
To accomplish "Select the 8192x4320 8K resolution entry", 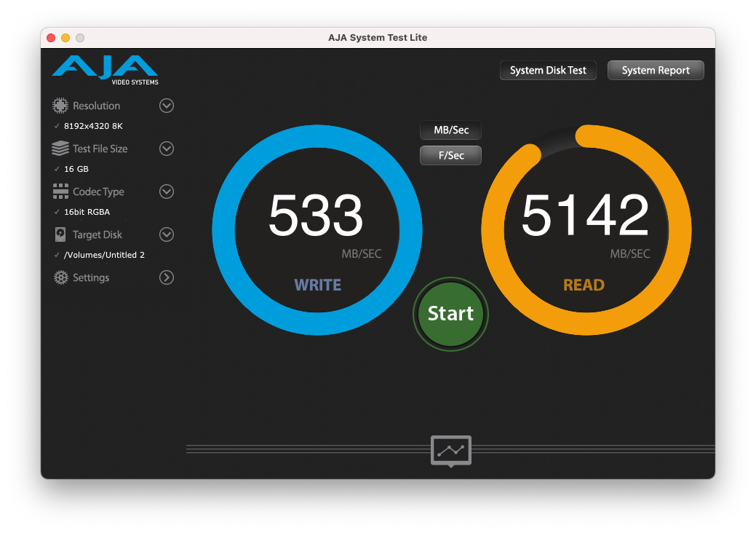I will pos(93,126).
